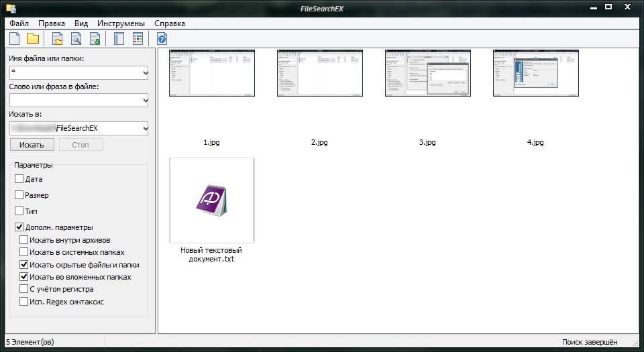Image resolution: width=644 pixels, height=352 pixels.
Task: Click the colored thumbnails view icon
Action: [138, 39]
